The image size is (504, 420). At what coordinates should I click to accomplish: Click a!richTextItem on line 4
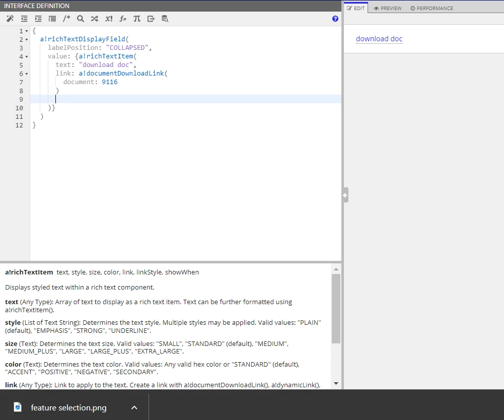[x=106, y=56]
